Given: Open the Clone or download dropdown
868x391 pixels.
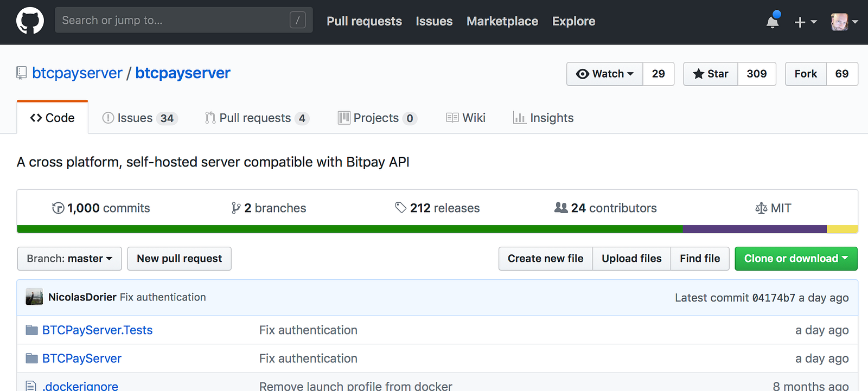Looking at the screenshot, I should click(796, 259).
